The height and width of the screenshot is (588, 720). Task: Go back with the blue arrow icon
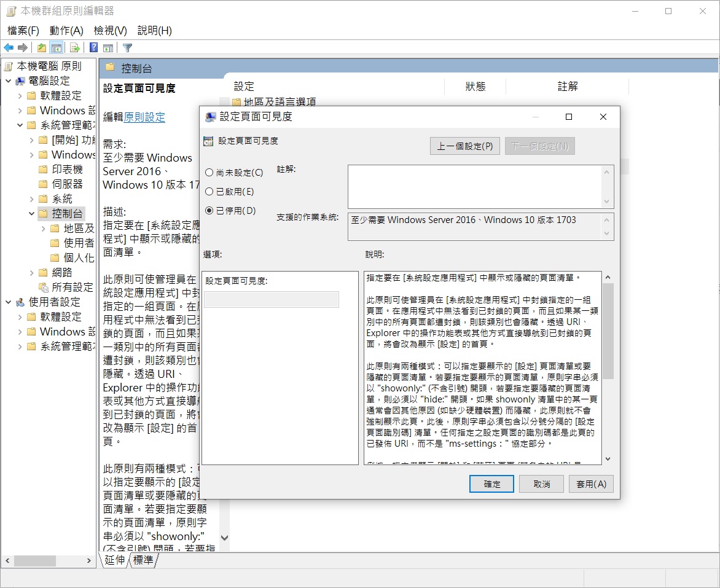[8, 47]
